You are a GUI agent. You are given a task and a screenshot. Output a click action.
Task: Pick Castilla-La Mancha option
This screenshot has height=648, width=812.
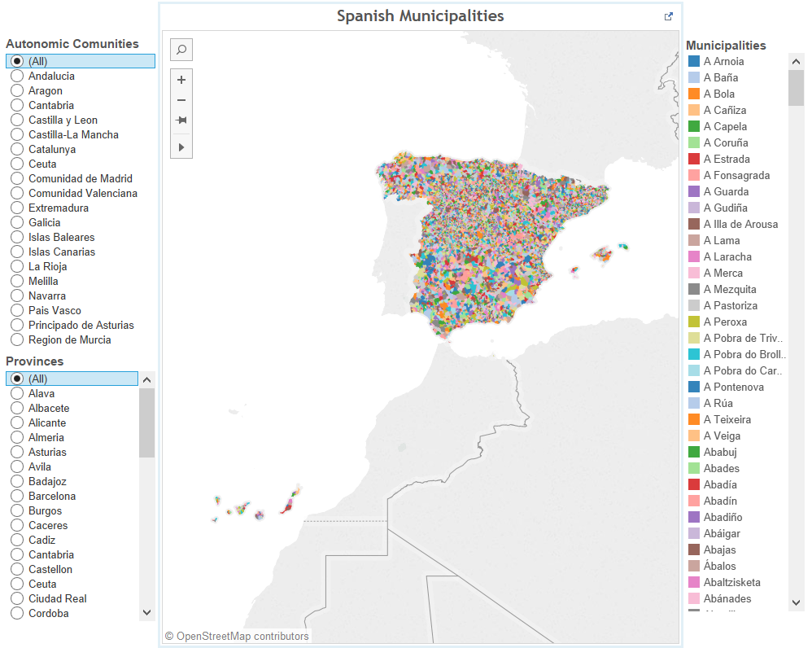(x=17, y=134)
